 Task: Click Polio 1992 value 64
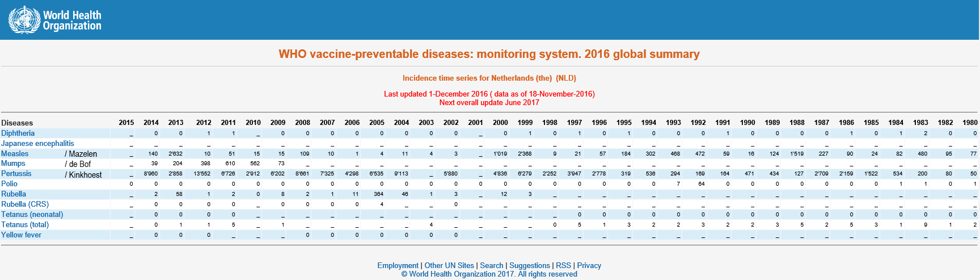click(701, 184)
